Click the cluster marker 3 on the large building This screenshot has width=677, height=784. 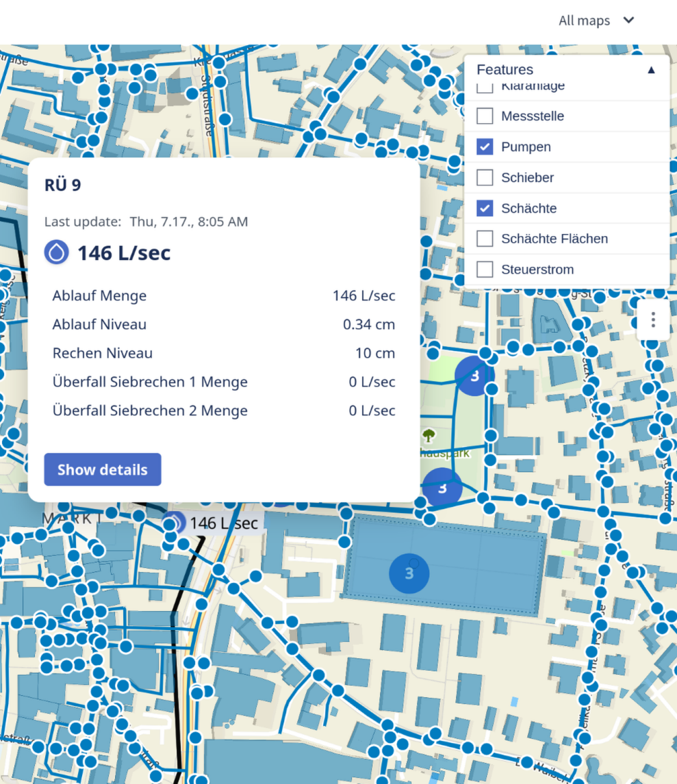(x=409, y=573)
